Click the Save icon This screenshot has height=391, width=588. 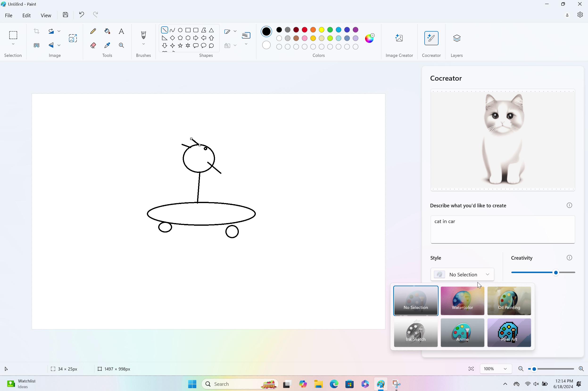[65, 15]
